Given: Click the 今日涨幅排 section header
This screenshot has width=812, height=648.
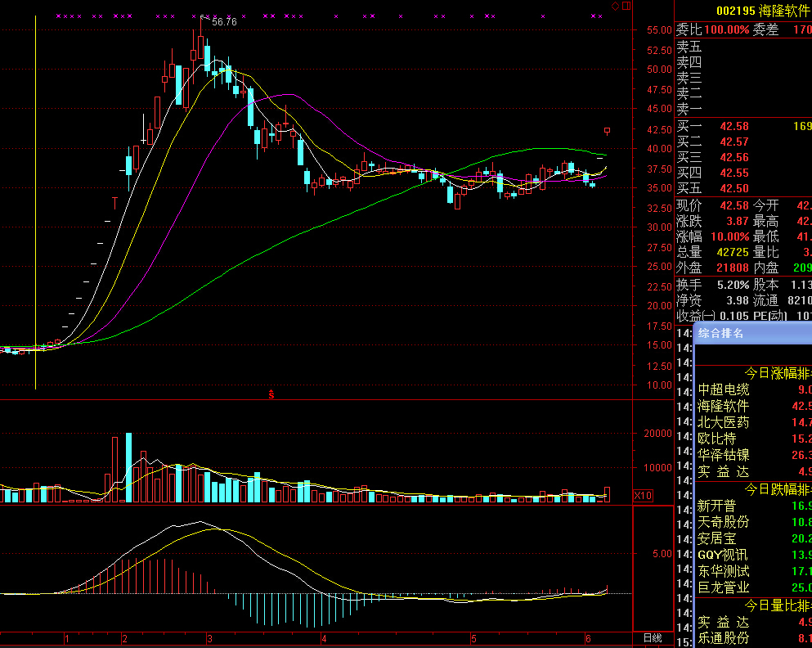Looking at the screenshot, I should point(778,373).
